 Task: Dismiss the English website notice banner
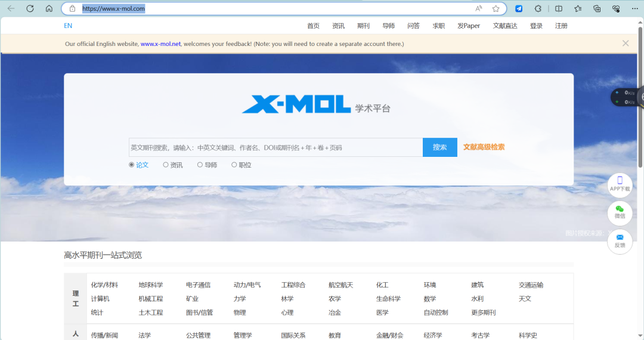[x=626, y=44]
